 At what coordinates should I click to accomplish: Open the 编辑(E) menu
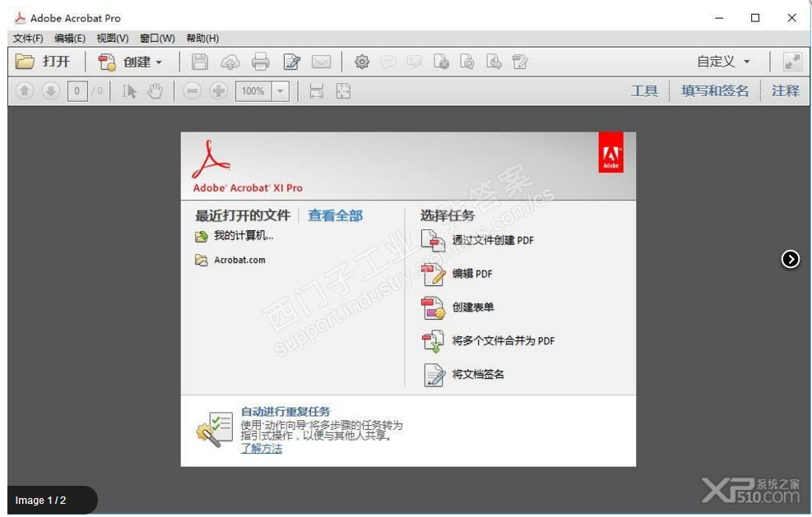(70, 39)
